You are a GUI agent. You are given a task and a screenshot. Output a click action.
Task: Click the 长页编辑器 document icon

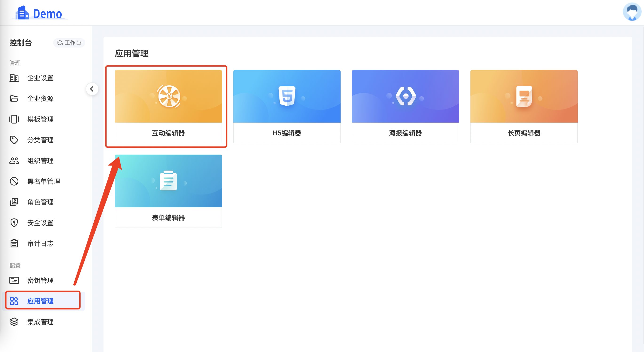point(524,96)
